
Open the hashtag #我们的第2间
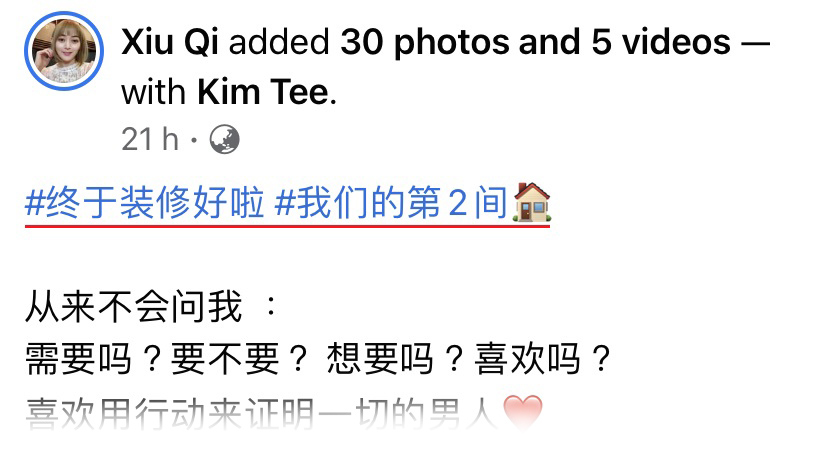pyautogui.click(x=392, y=203)
